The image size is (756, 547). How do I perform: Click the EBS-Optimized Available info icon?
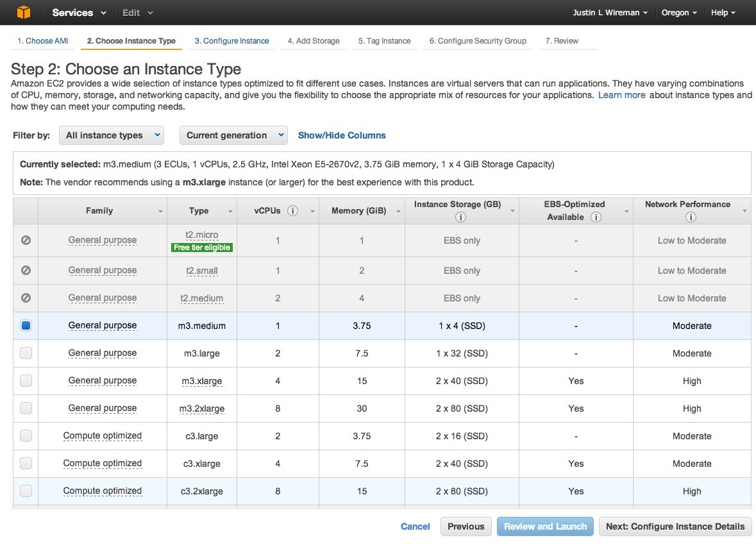click(x=596, y=217)
